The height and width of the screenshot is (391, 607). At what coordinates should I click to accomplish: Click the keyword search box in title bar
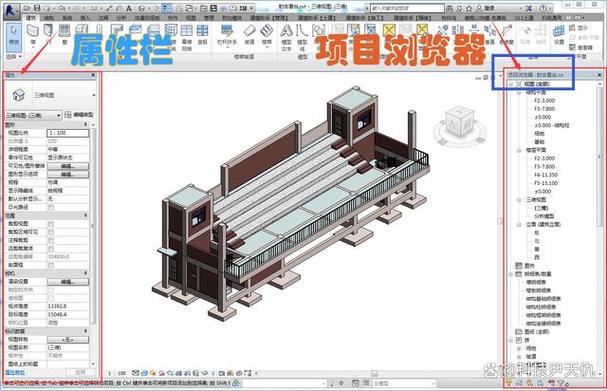tap(407, 8)
